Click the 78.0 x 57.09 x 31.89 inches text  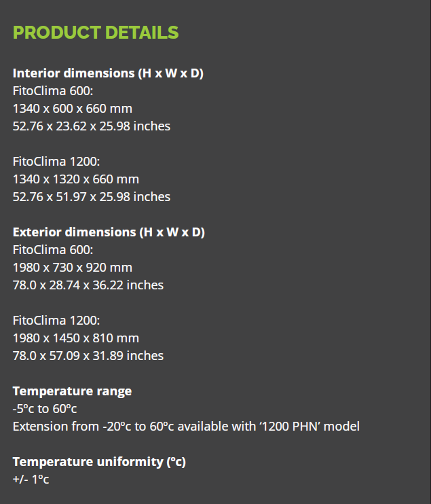[x=88, y=356]
